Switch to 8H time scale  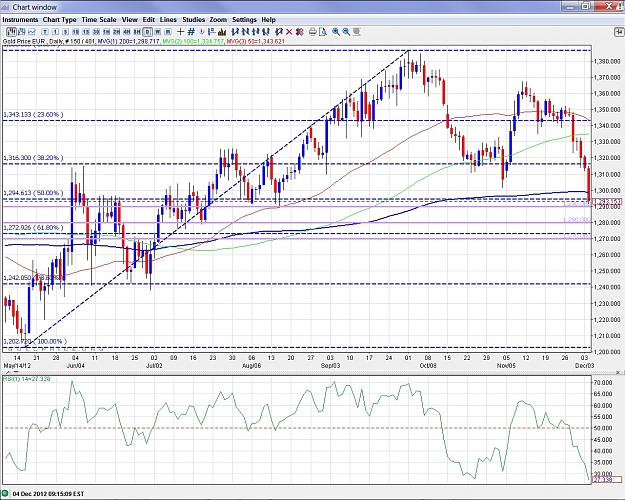[137, 32]
